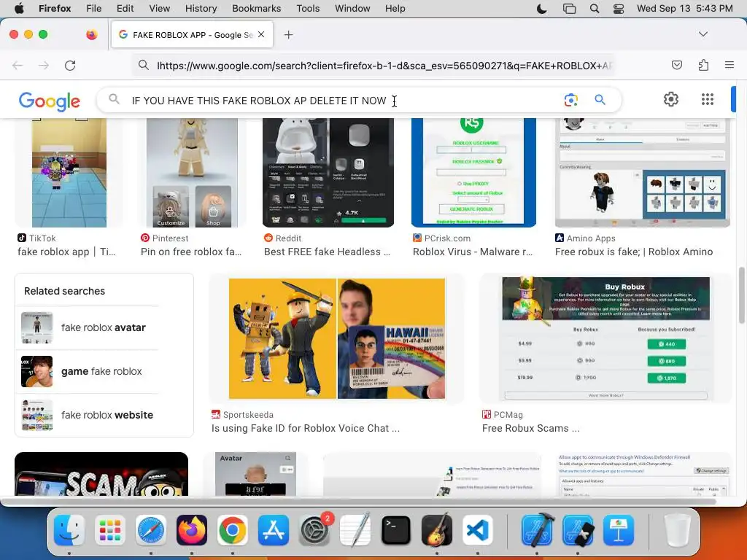Open the Google apps grid
This screenshot has height=560, width=747.
[708, 99]
